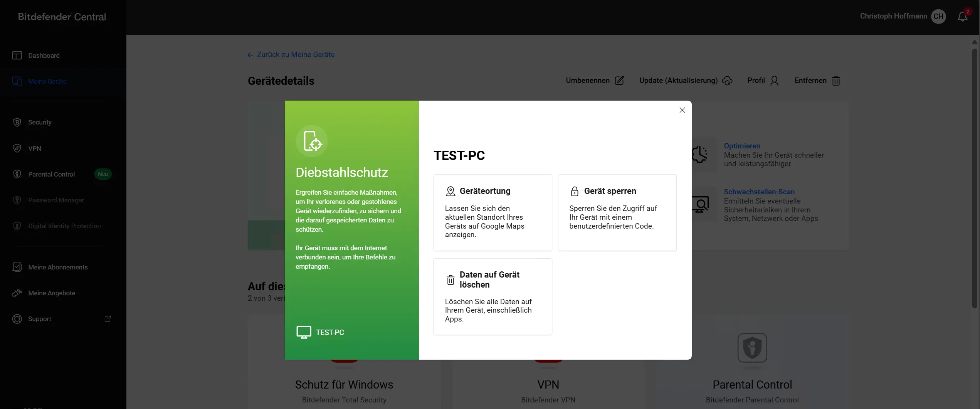This screenshot has width=980, height=409.
Task: Close the Diebstahlschutz dialog
Action: point(682,110)
